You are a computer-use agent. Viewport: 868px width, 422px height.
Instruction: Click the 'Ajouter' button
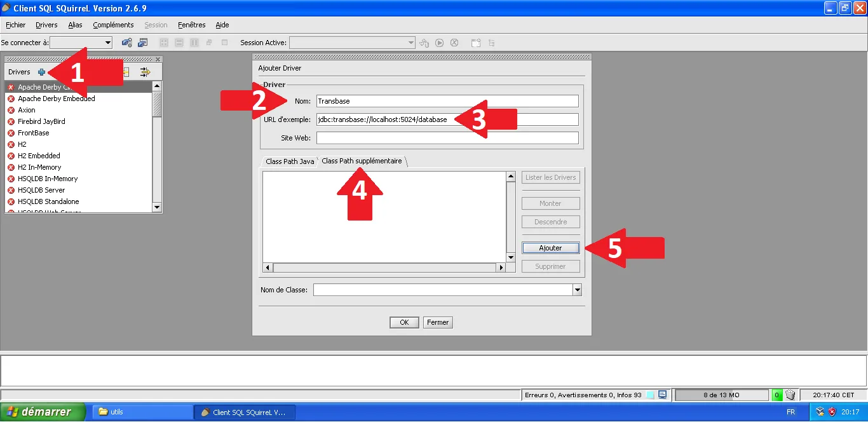tap(550, 247)
